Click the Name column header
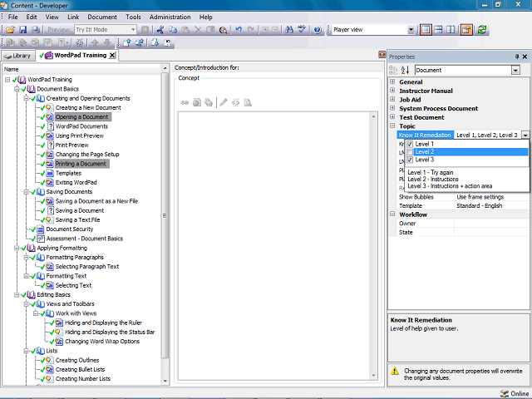 (x=81, y=69)
